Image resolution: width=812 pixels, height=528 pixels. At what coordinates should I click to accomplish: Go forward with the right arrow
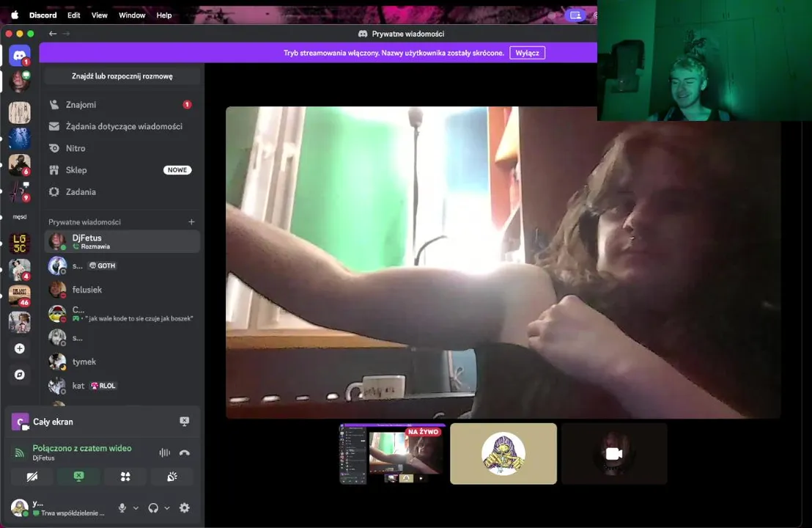point(66,34)
